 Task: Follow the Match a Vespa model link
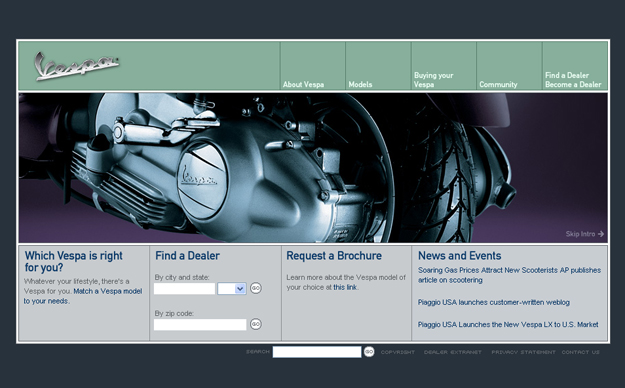[108, 291]
